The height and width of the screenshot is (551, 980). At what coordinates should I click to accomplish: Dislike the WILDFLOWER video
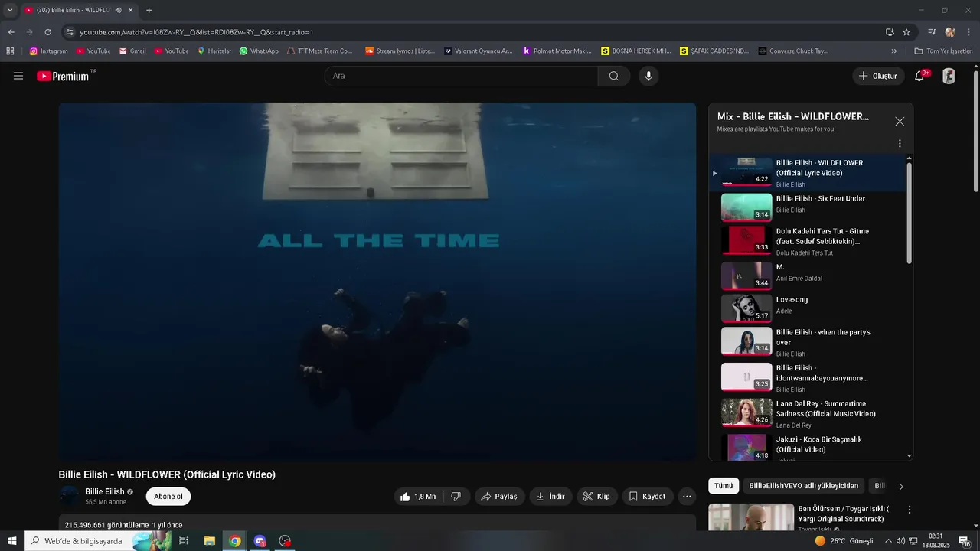(456, 497)
